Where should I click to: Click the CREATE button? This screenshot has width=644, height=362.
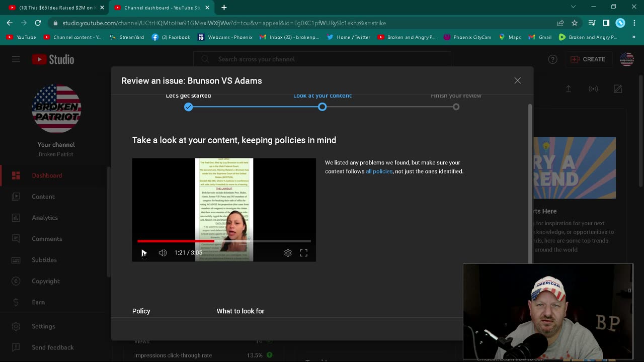[x=588, y=59]
